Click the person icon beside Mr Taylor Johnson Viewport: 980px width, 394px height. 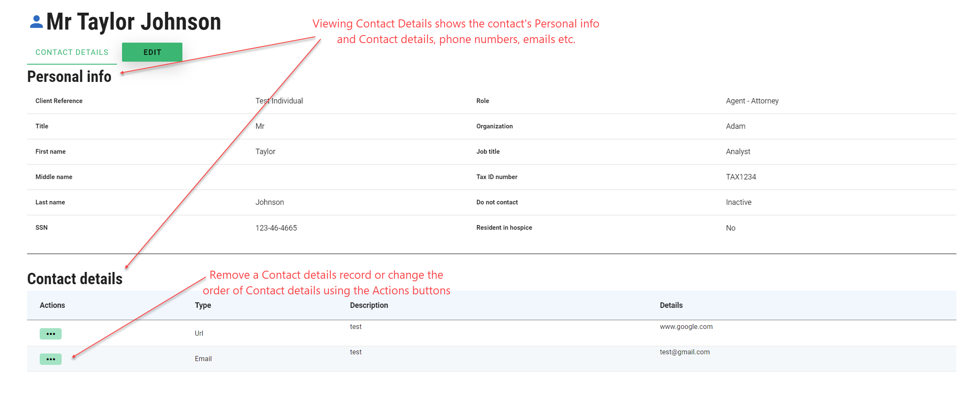36,22
